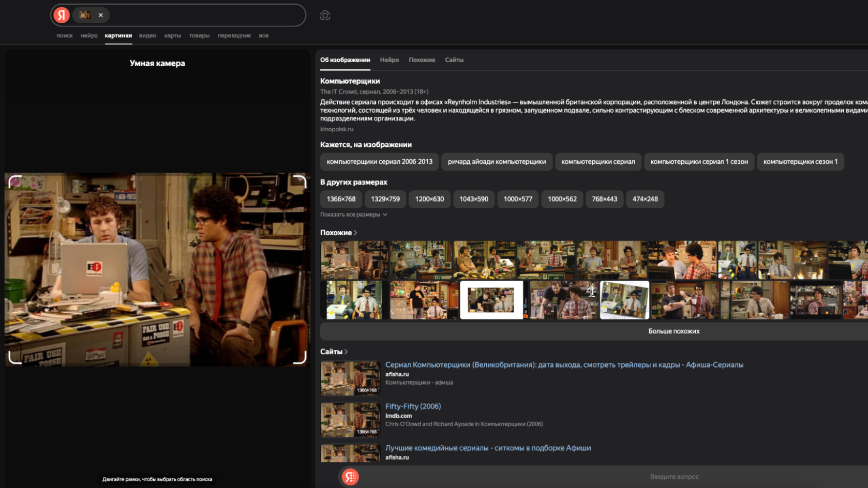
Task: Click the Alice assistant icon at bottom
Action: (x=350, y=477)
